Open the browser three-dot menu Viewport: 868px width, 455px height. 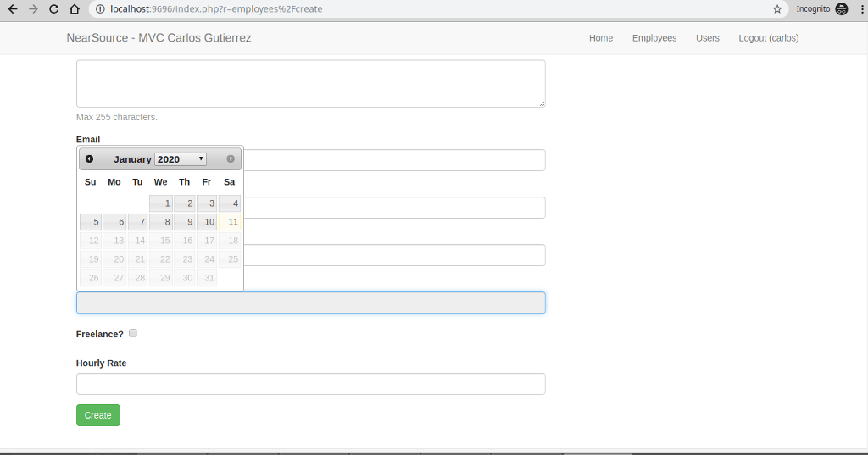click(x=863, y=8)
